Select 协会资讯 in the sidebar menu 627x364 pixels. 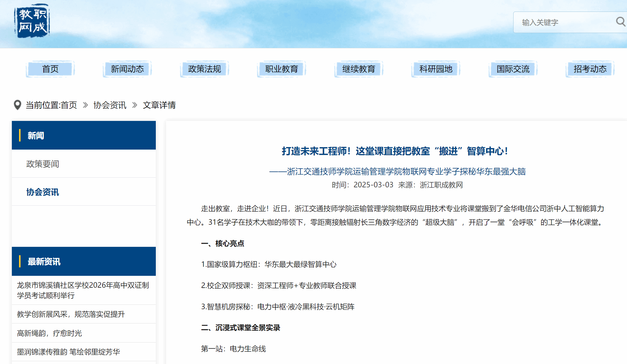43,192
